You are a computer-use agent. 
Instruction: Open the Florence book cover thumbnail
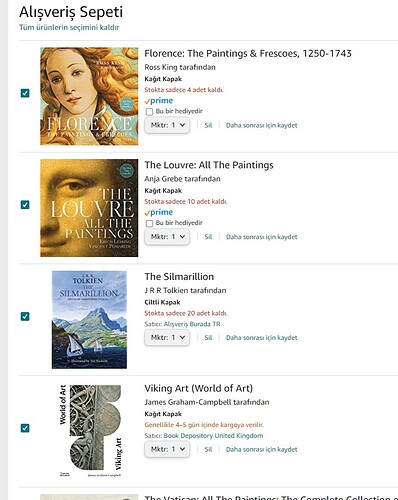point(89,96)
